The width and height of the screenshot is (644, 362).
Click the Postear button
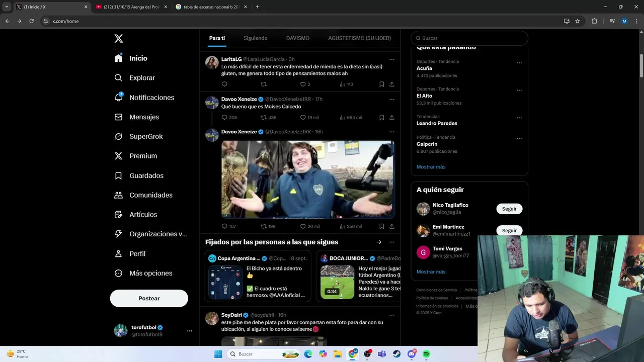click(149, 298)
